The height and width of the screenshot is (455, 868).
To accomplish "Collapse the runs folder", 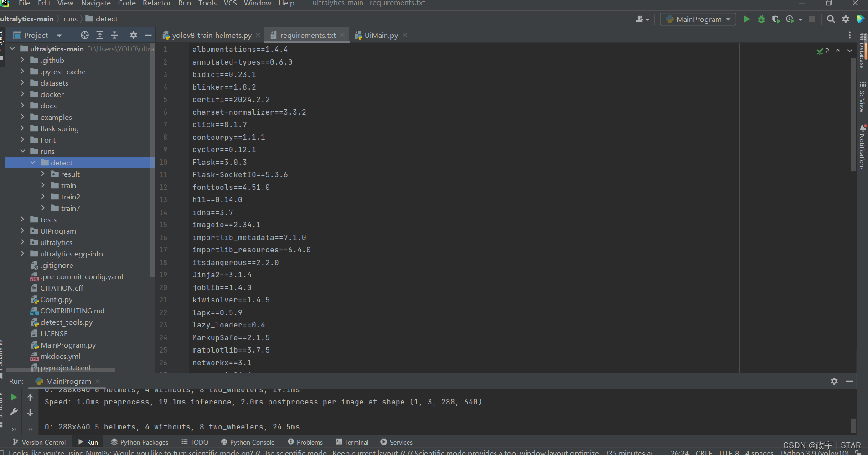I will (22, 151).
